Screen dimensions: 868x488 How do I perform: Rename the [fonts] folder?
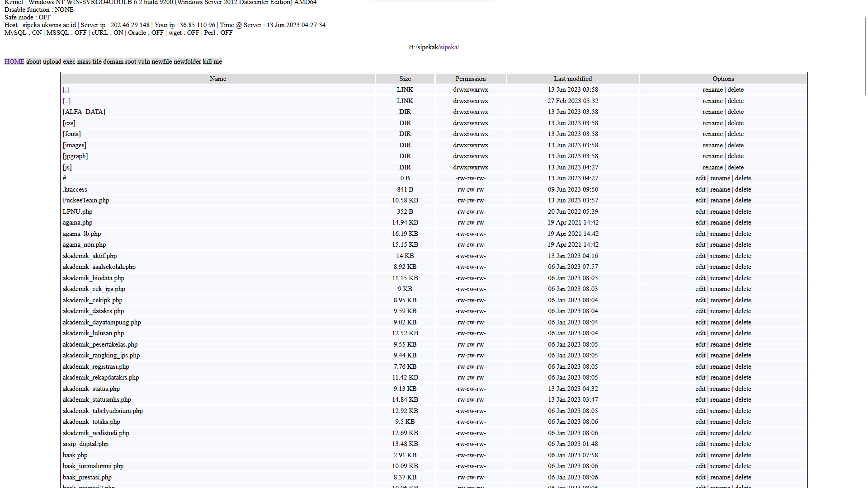click(713, 134)
